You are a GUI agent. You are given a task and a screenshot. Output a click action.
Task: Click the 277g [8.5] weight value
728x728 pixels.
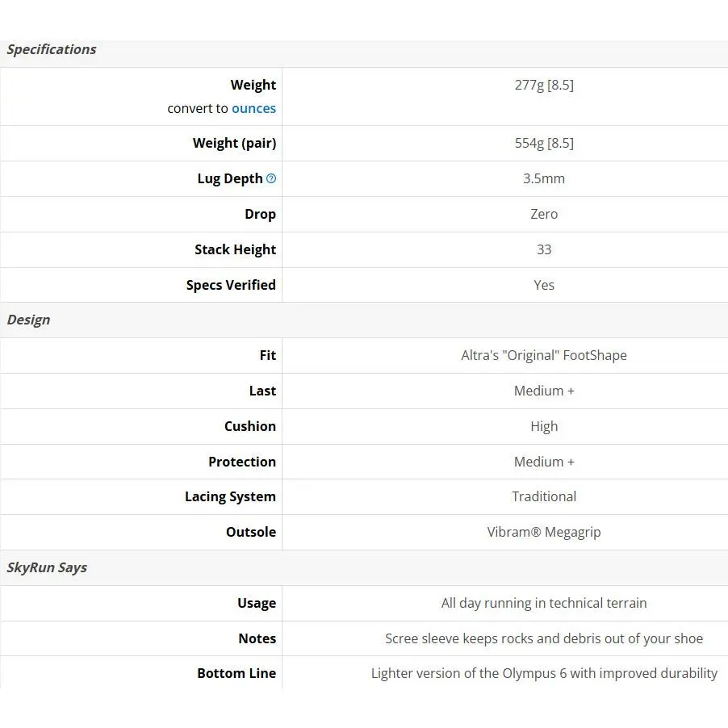pos(544,85)
